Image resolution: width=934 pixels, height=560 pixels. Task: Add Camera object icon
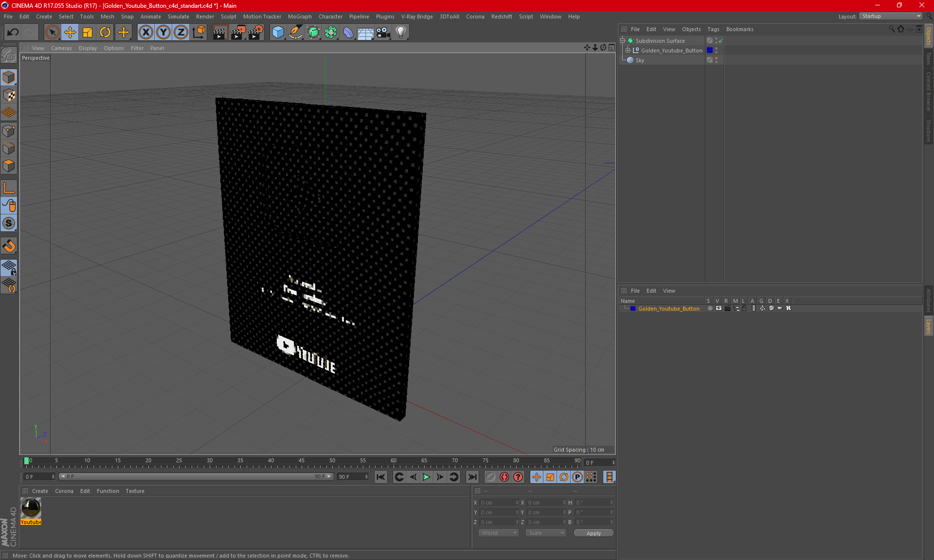point(383,33)
